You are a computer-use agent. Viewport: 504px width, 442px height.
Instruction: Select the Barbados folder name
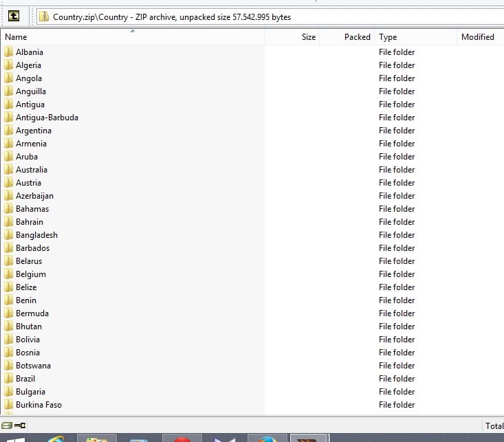tap(32, 248)
